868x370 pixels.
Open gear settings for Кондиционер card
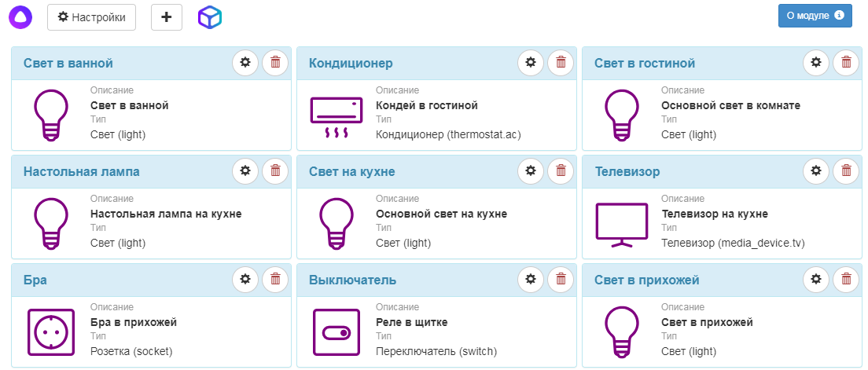coord(531,63)
